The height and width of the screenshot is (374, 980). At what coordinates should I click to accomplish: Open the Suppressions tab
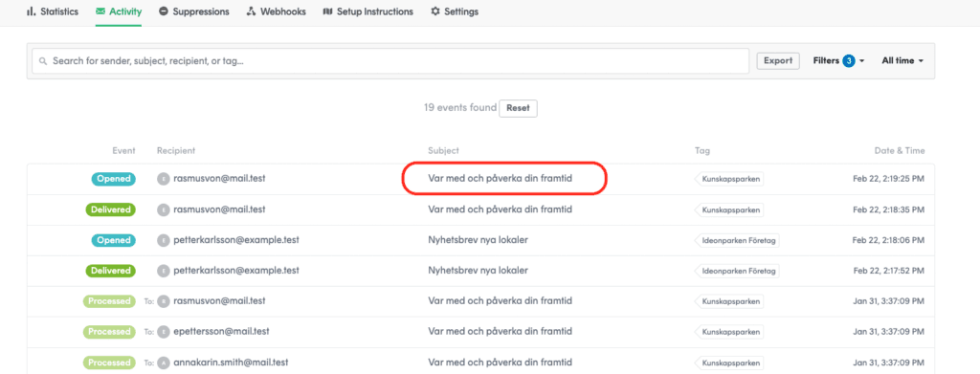coord(193,11)
